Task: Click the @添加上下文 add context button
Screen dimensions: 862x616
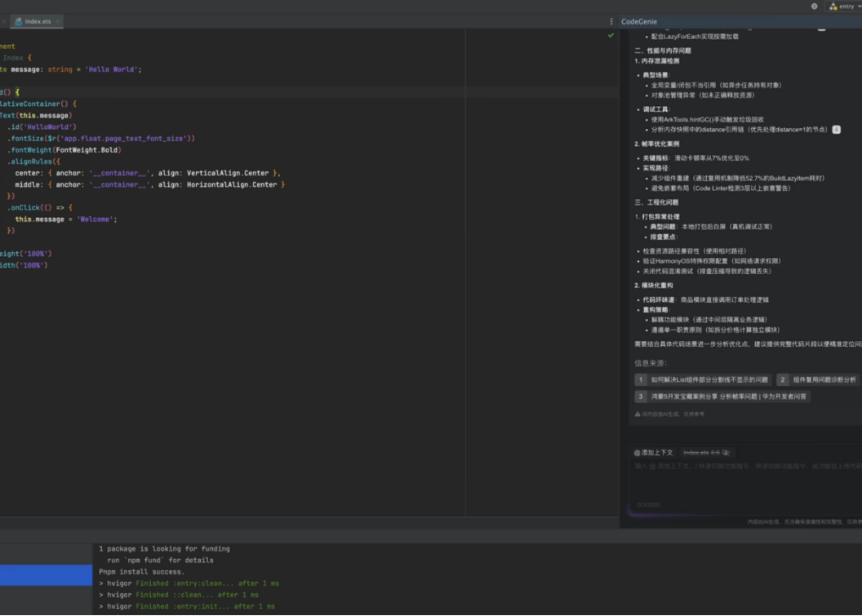Action: tap(654, 452)
